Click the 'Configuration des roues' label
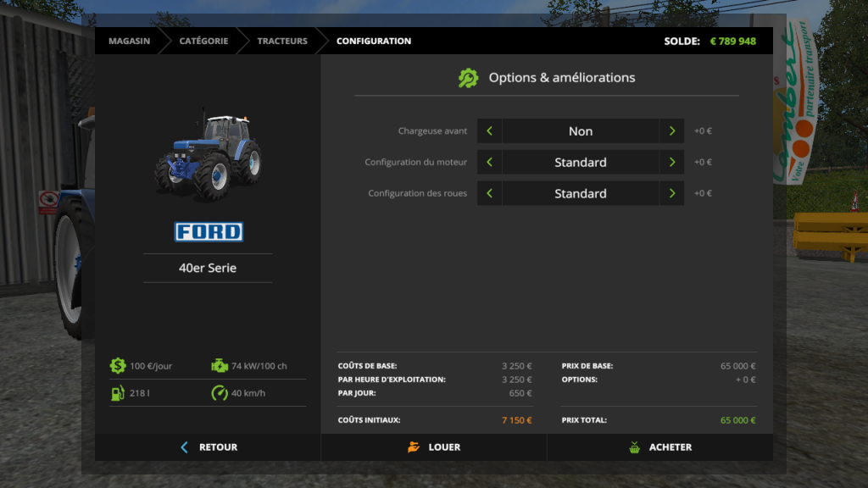This screenshot has width=868, height=488. click(x=417, y=193)
